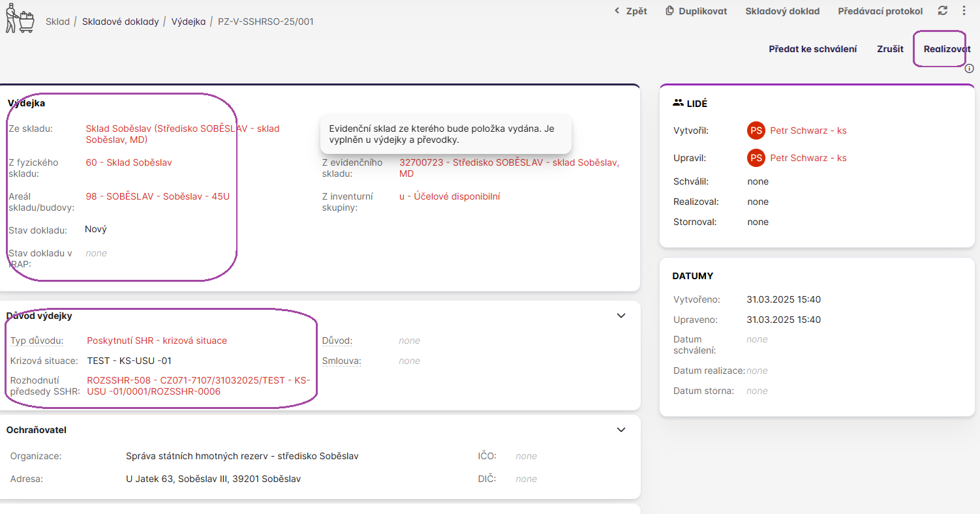Click the back arrow icon beside Zpět
This screenshot has width=980, height=514.
coord(617,11)
